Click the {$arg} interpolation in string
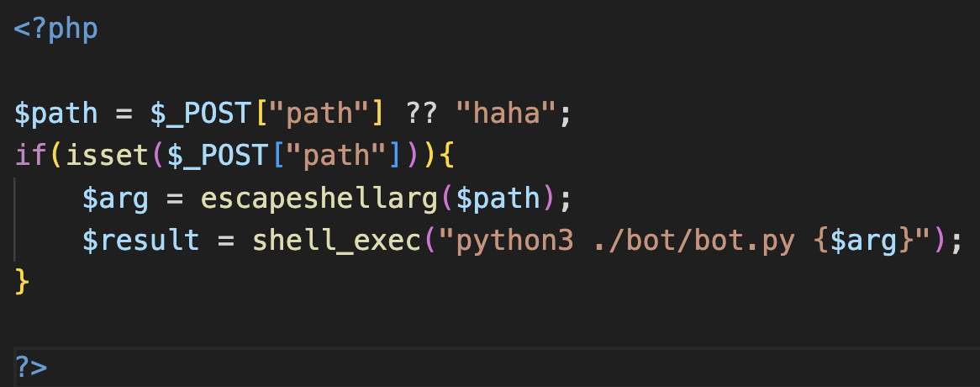980x387 pixels. click(x=861, y=241)
